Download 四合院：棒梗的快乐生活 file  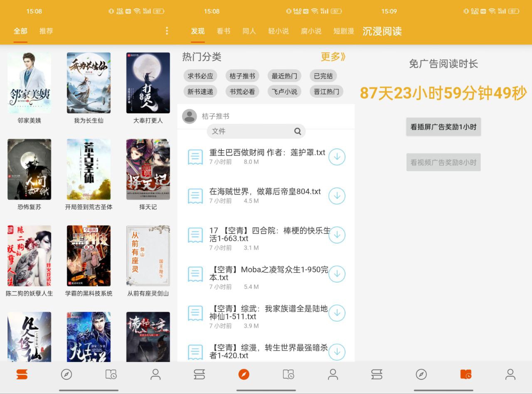[x=337, y=235]
